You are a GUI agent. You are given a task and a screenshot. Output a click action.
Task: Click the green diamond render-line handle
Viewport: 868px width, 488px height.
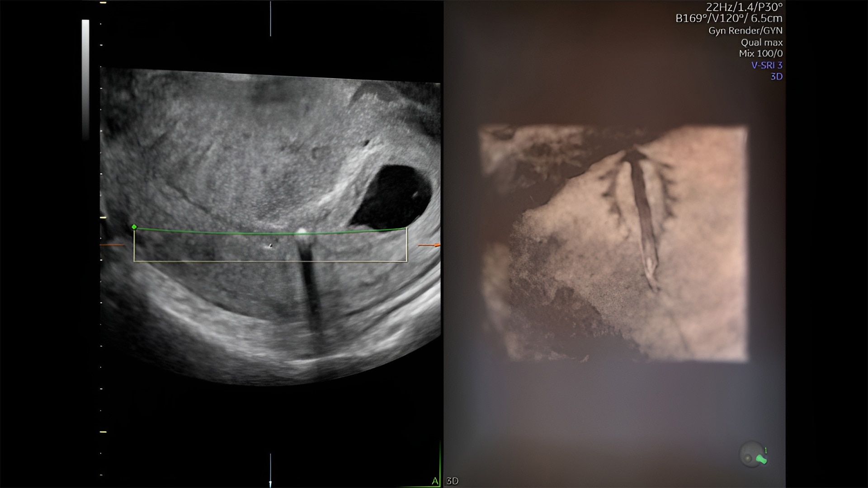pos(134,227)
